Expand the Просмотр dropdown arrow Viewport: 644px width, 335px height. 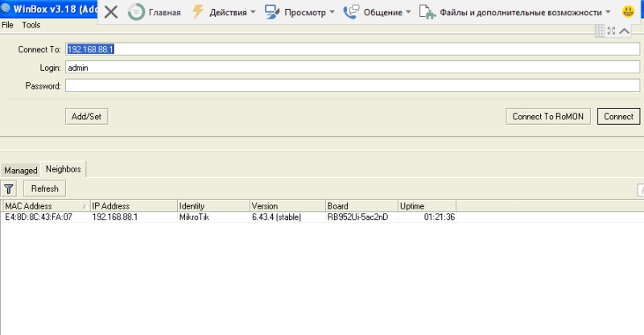332,12
